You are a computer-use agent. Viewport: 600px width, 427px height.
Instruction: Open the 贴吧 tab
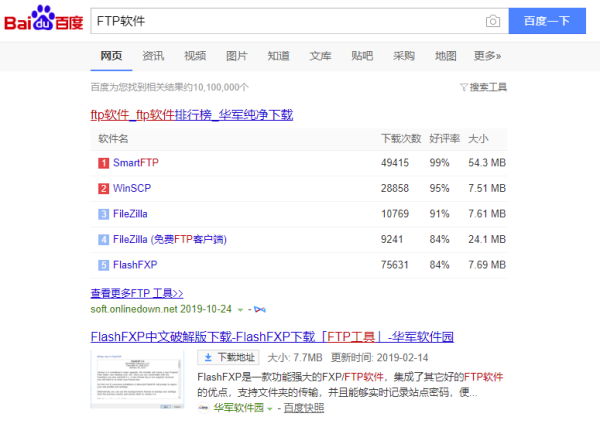click(362, 56)
